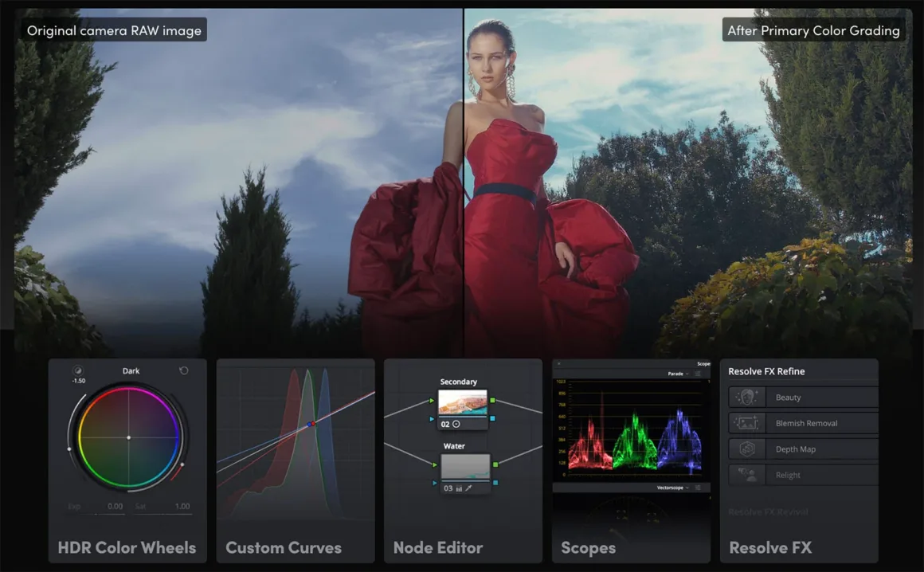Reset the Dark color wheel
This screenshot has width=924, height=572.
pyautogui.click(x=184, y=371)
